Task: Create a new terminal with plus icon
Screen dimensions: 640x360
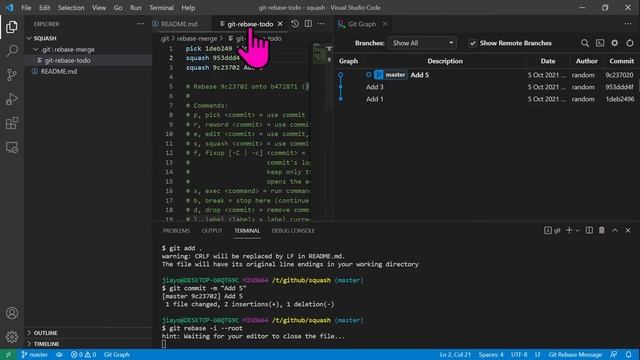Action: (x=569, y=230)
